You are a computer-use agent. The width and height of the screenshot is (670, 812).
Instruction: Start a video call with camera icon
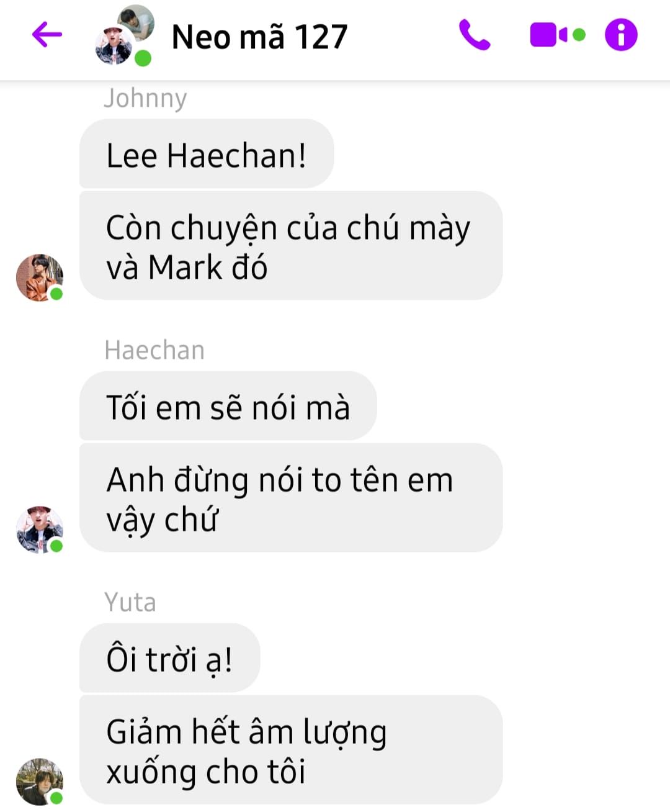548,35
